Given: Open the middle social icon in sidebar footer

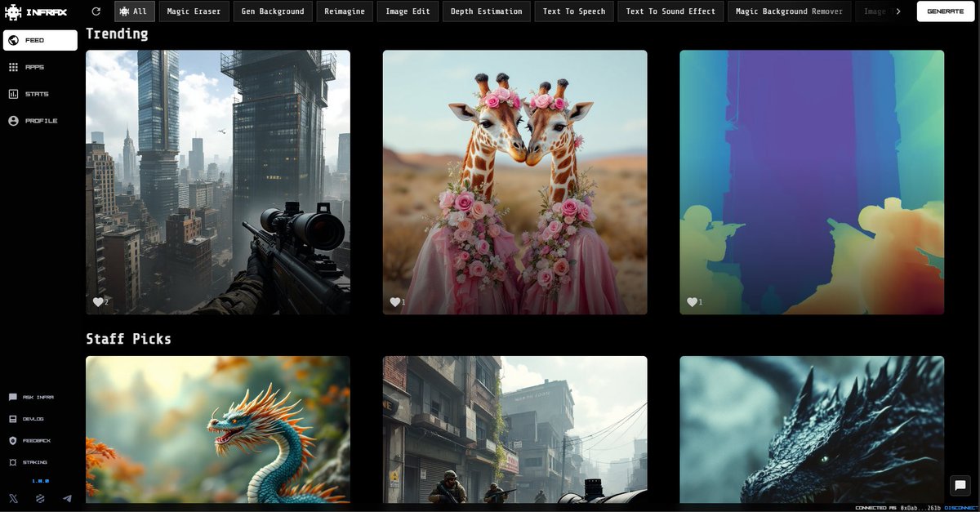Looking at the screenshot, I should pyautogui.click(x=40, y=498).
